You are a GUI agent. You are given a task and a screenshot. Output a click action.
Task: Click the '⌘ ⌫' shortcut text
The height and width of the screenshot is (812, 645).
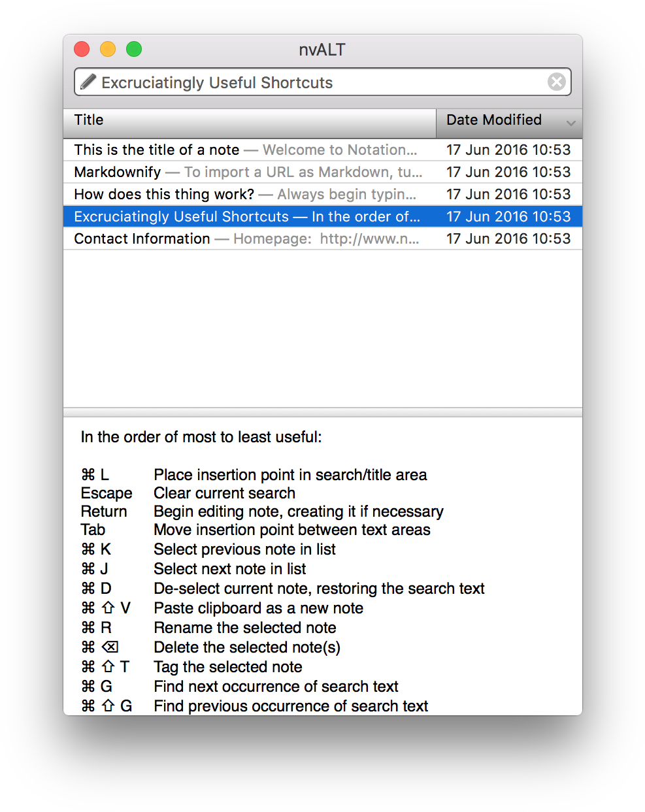(100, 647)
